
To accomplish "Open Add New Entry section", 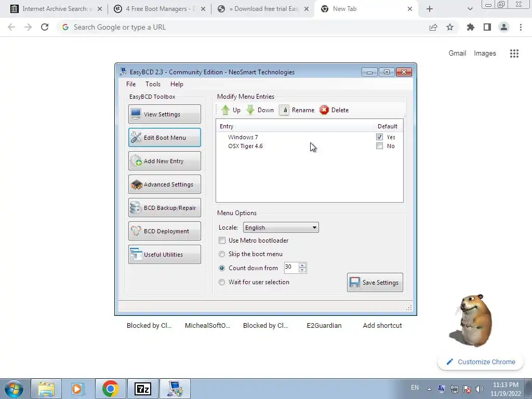I will [165, 161].
